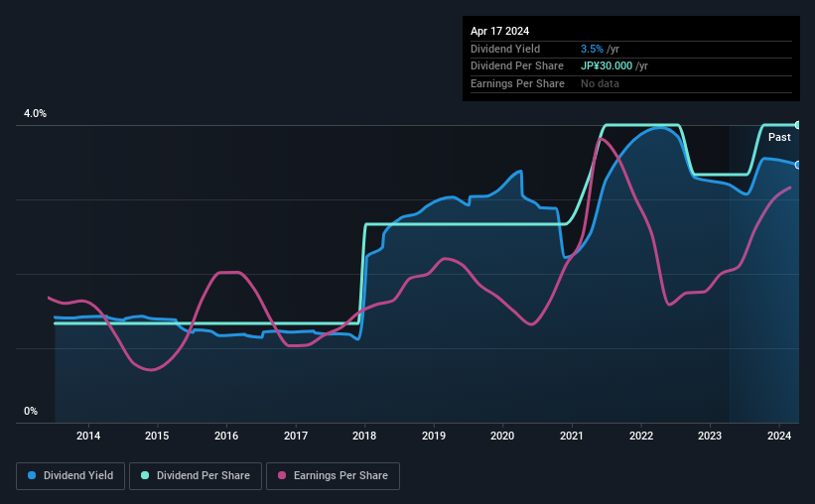Click the 3.5% dividend yield value
This screenshot has height=504, width=815.
pos(592,49)
